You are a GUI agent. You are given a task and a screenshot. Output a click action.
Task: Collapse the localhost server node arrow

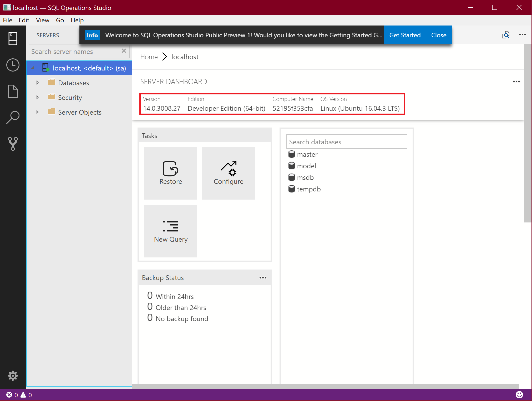33,68
